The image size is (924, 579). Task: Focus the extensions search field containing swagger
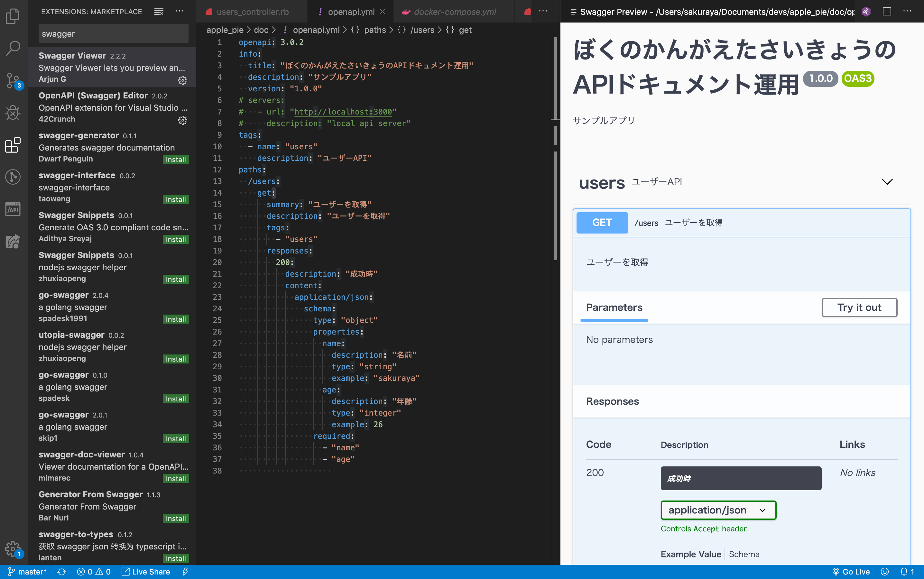[x=113, y=34]
